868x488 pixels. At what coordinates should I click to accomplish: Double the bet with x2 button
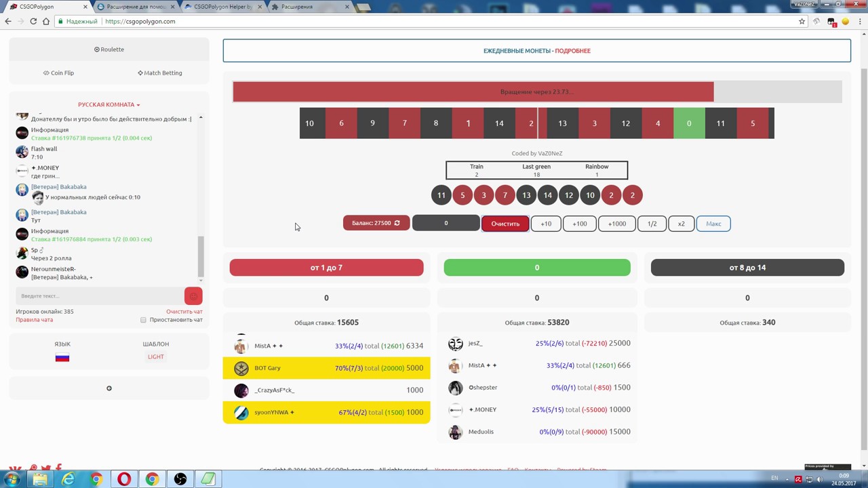[x=681, y=223]
